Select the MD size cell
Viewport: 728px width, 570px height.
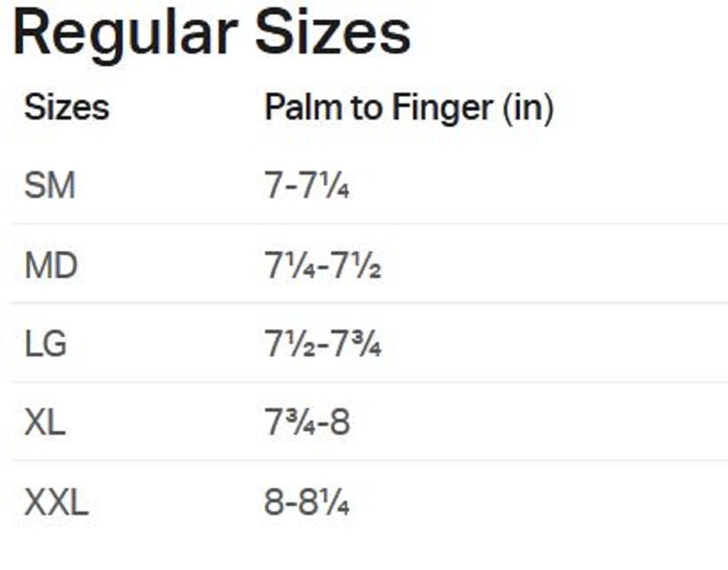(x=51, y=266)
